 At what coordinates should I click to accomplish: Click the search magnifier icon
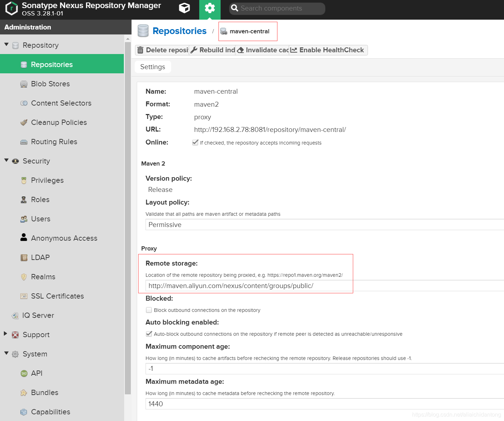point(235,8)
